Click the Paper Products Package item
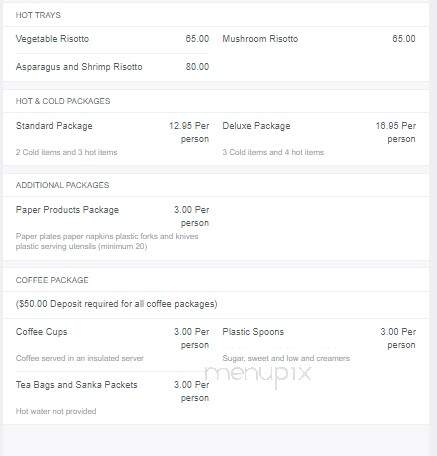The height and width of the screenshot is (456, 437). (67, 210)
